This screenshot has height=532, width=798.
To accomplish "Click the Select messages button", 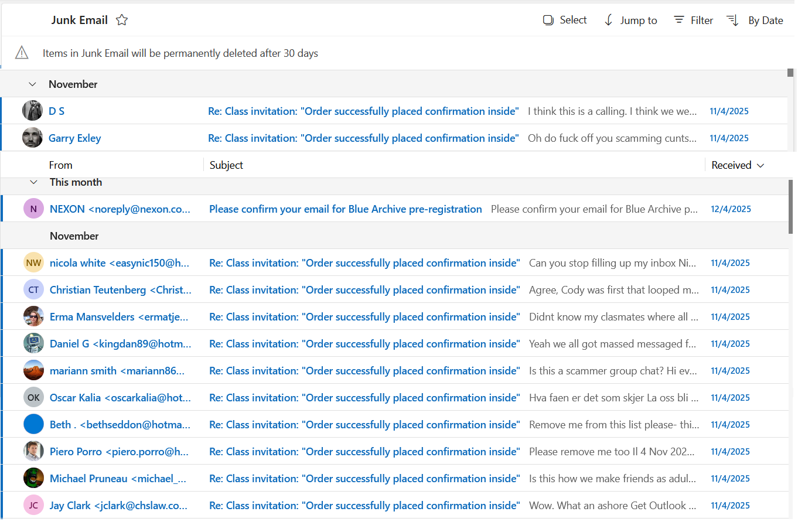I will tap(565, 20).
